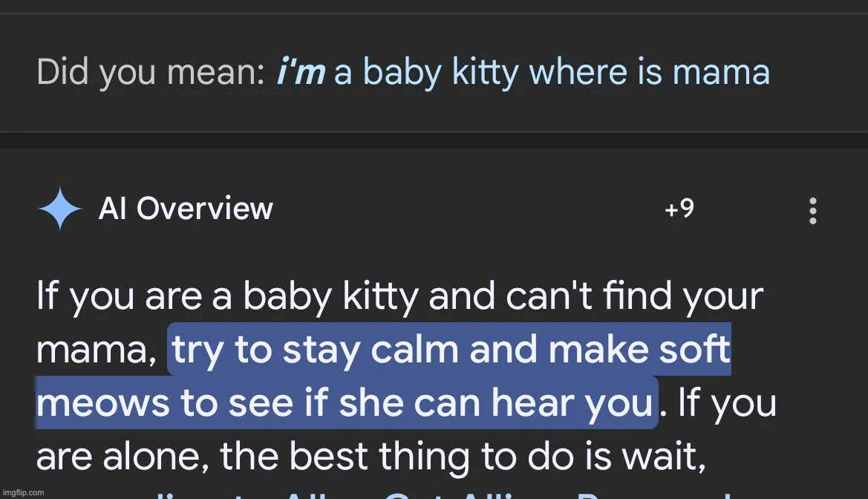
Task: Follow the "a baby kitty where is mama" suggestion
Action: click(551, 73)
